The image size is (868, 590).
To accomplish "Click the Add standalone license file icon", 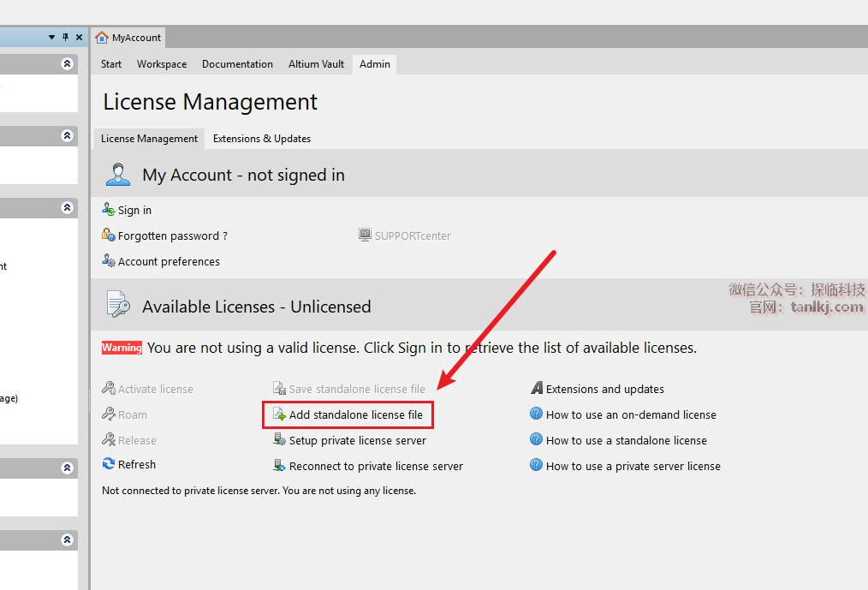I will [x=280, y=414].
